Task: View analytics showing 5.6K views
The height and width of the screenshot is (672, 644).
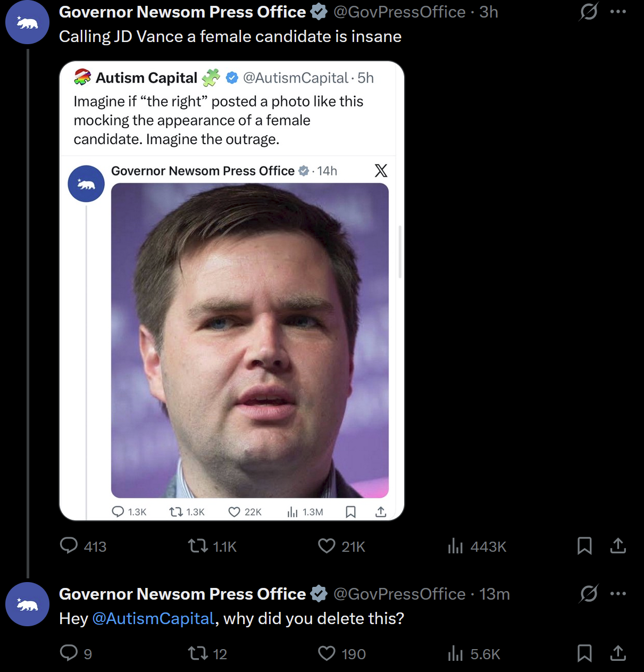Action: tap(455, 653)
